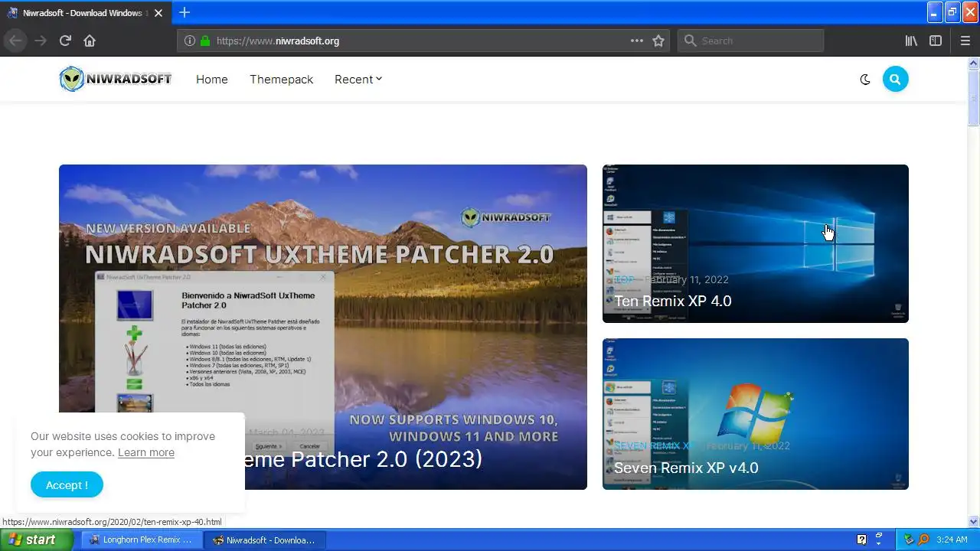
Task: Open the Home menu item
Action: [211, 79]
